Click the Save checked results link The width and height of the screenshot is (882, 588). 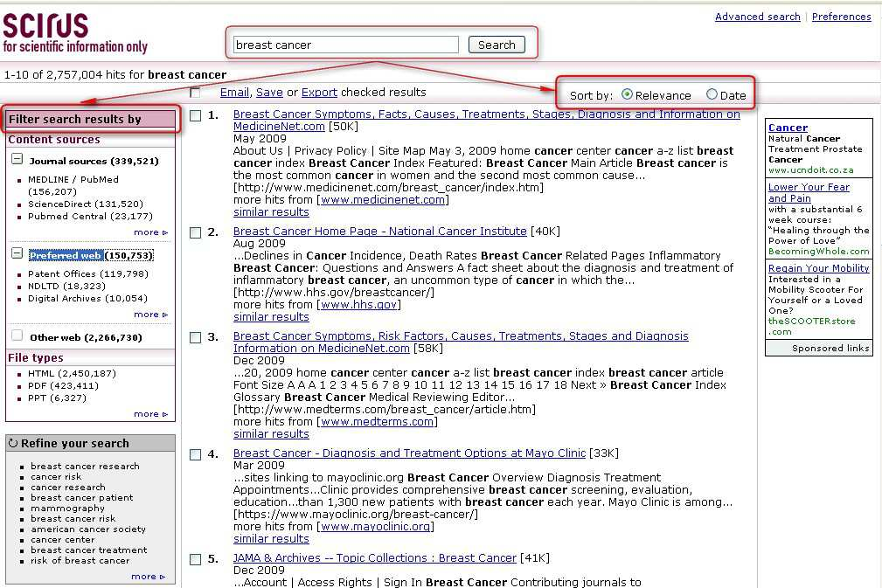tap(269, 93)
